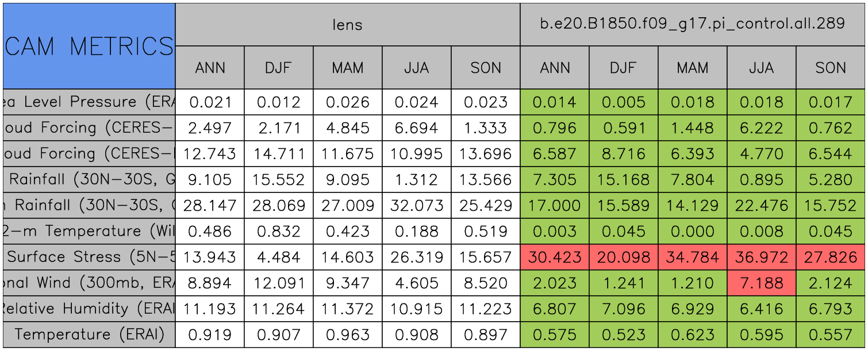Click the b.e20.B1850.f09_g17.pi_control.all.289 header
The image size is (868, 351).
tap(692, 24)
